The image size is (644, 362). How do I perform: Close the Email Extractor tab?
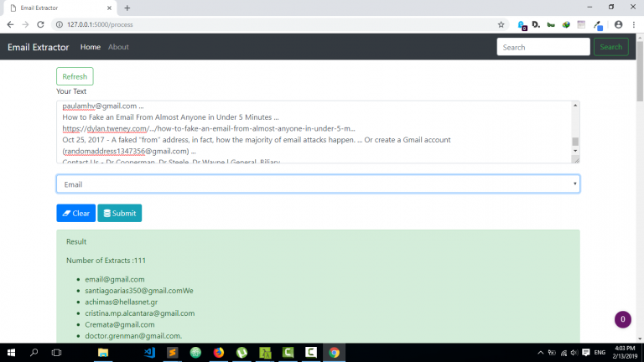click(x=109, y=8)
